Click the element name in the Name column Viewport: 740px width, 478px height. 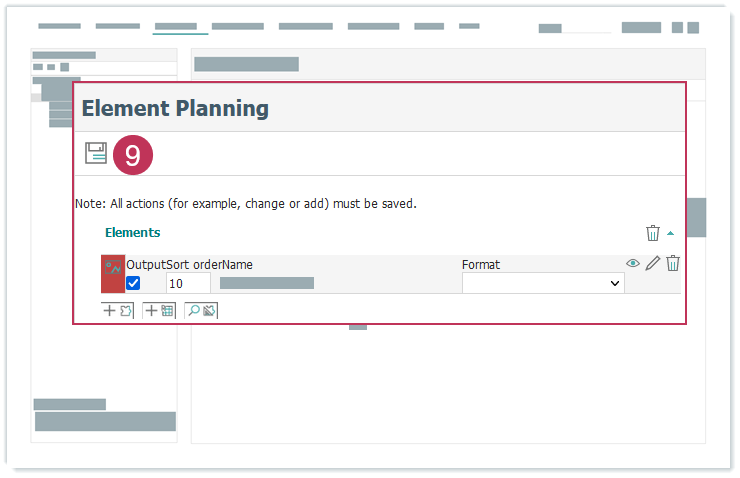[x=267, y=284]
